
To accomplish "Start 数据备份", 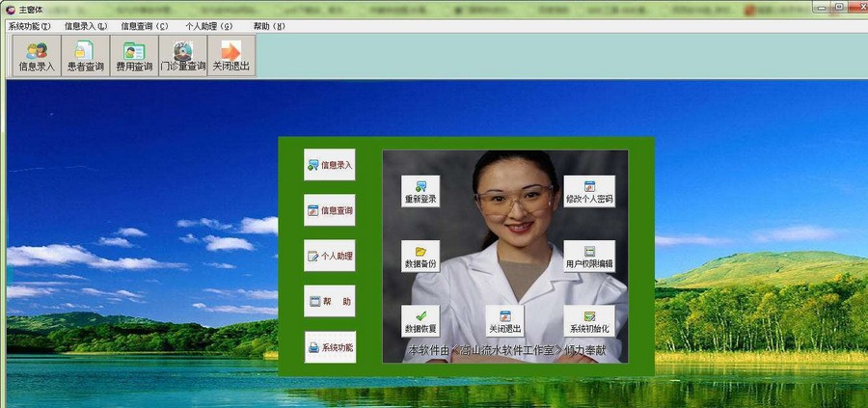I will (420, 256).
